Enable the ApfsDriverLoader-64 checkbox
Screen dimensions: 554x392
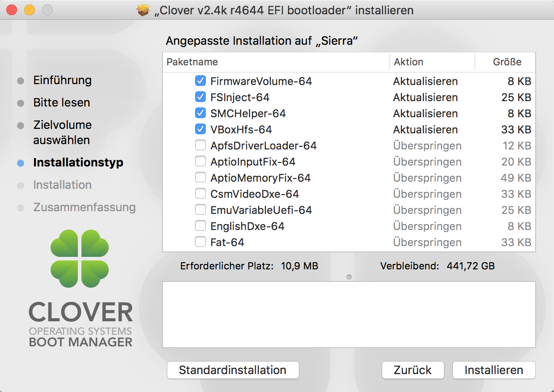point(200,145)
